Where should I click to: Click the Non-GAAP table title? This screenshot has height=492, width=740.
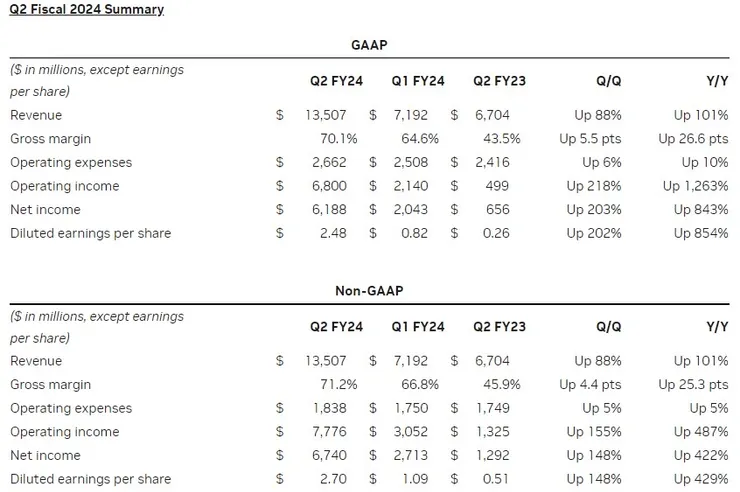click(370, 292)
